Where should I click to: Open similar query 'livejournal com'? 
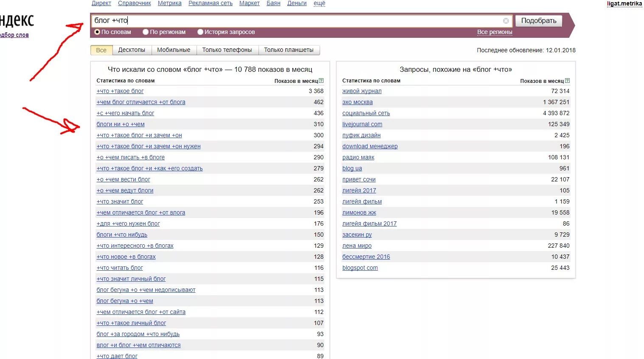[362, 124]
